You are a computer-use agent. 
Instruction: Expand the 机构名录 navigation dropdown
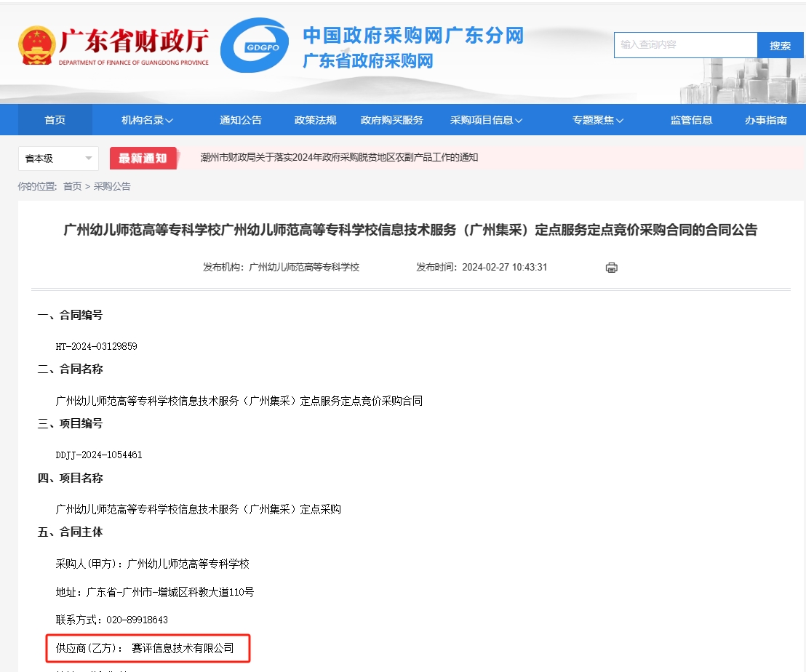tap(147, 120)
